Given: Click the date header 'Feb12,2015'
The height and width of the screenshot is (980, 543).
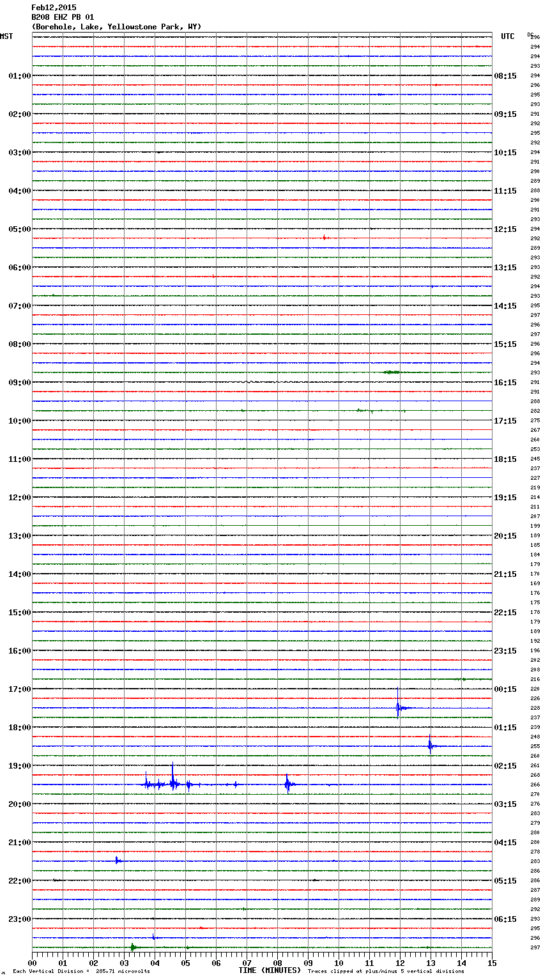Looking at the screenshot, I should [x=54, y=8].
